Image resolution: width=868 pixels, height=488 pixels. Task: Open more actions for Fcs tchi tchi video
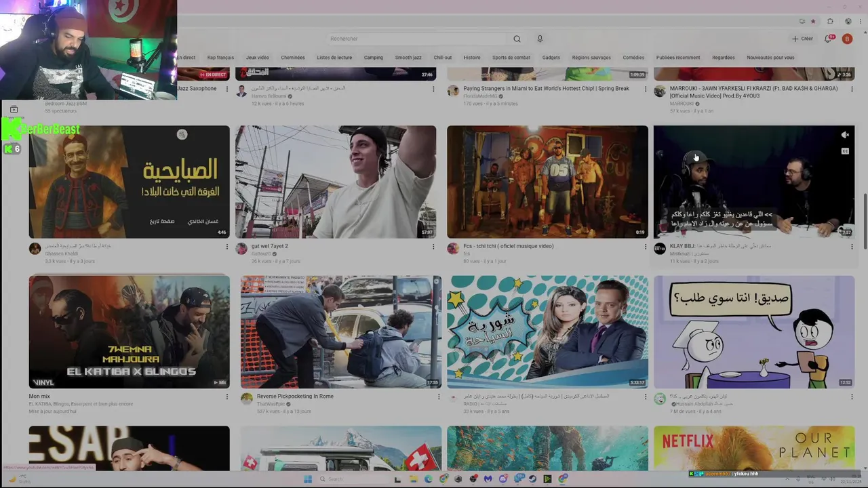645,247
